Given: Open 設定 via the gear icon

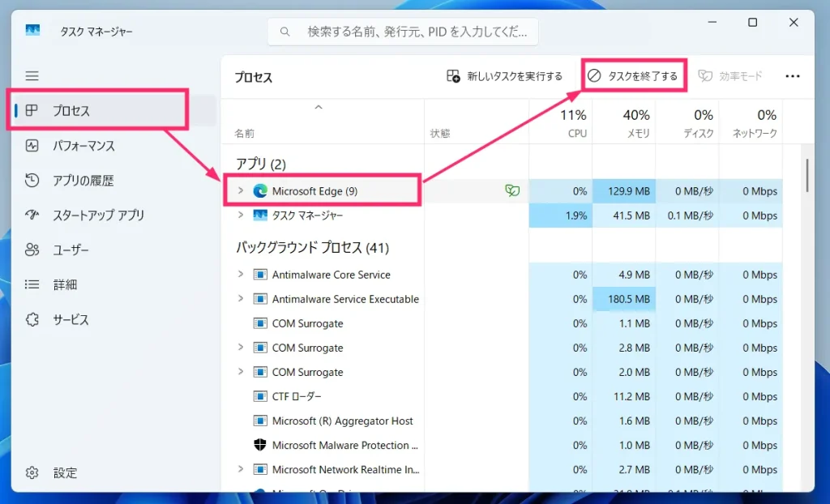Looking at the screenshot, I should 32,472.
